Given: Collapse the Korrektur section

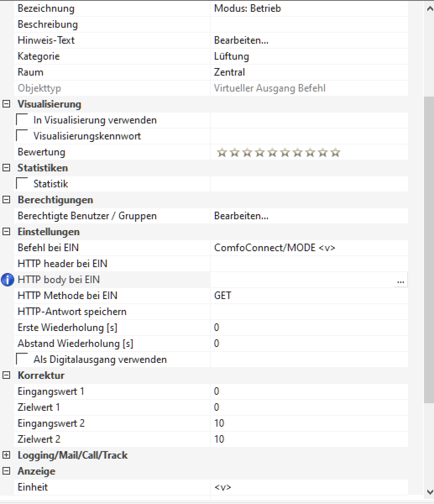Looking at the screenshot, I should [x=6, y=375].
